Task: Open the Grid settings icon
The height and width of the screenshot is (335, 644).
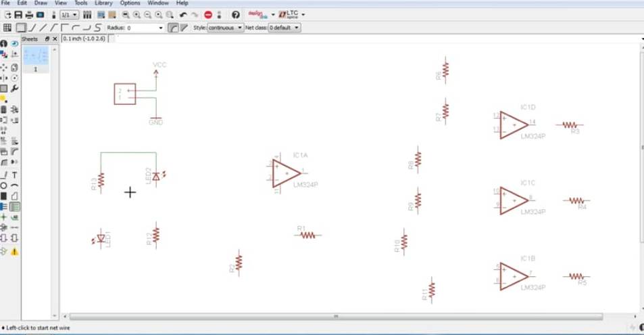Action: pos(7,28)
